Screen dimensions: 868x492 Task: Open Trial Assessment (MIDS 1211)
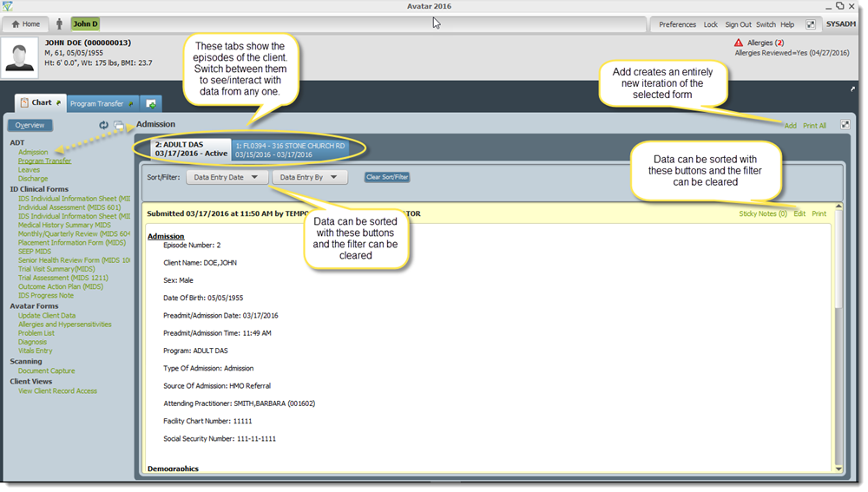click(63, 278)
